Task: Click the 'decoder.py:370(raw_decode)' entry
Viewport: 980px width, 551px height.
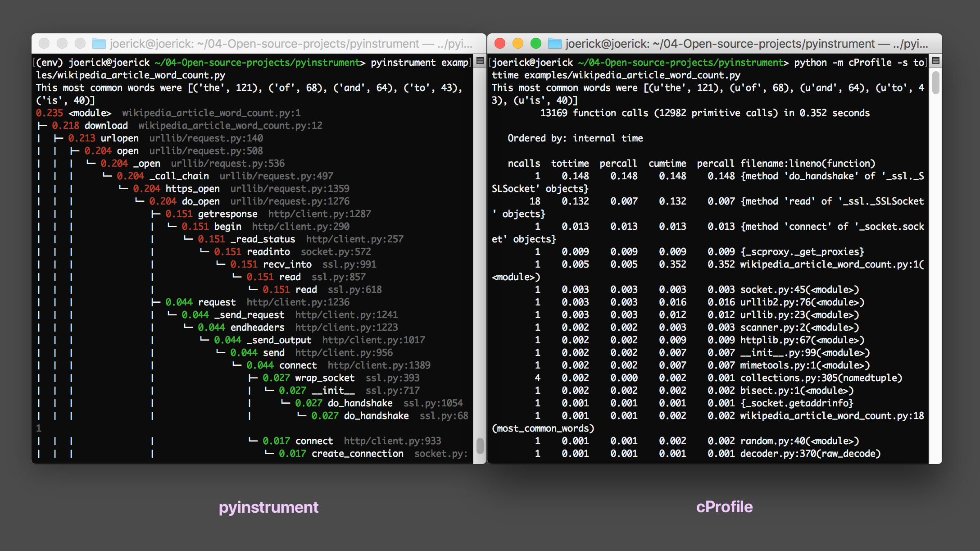Action: 811,453
